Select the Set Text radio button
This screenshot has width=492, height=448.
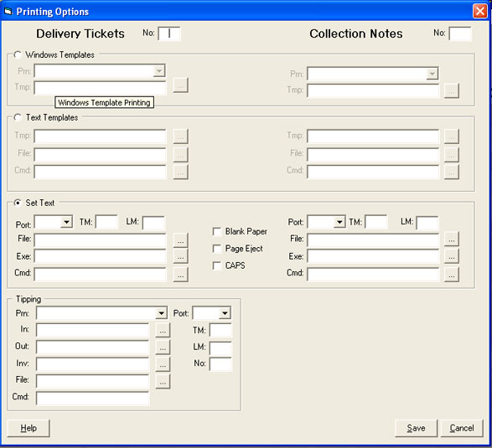18,203
